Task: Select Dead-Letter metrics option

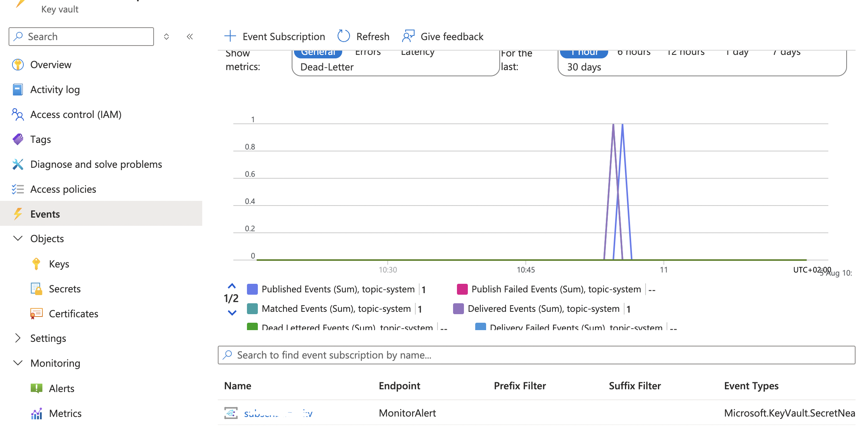Action: (x=327, y=67)
